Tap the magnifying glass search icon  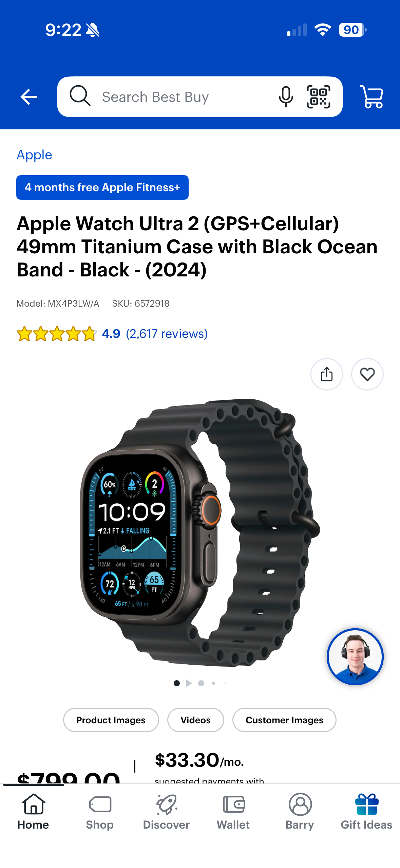pyautogui.click(x=80, y=96)
